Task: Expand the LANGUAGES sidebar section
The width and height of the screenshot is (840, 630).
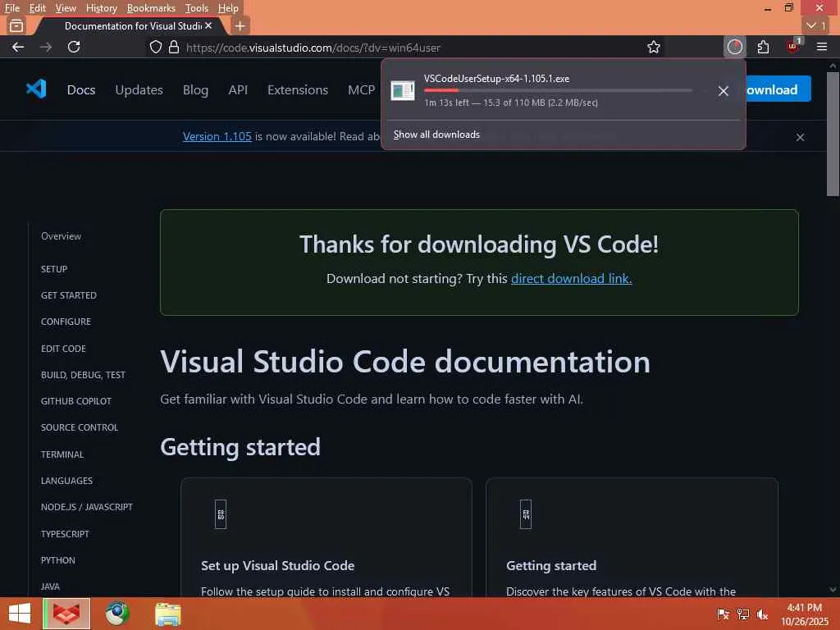Action: click(66, 481)
